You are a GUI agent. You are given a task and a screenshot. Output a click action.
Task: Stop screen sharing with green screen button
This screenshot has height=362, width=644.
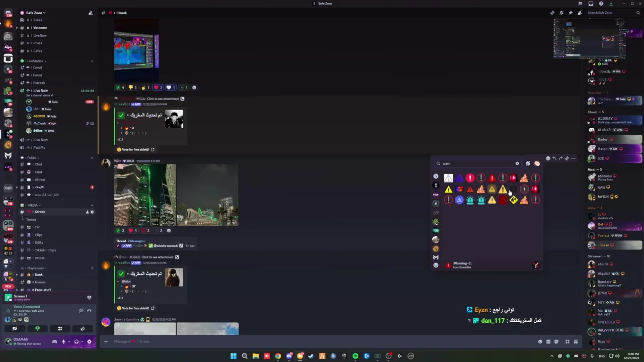[37, 328]
